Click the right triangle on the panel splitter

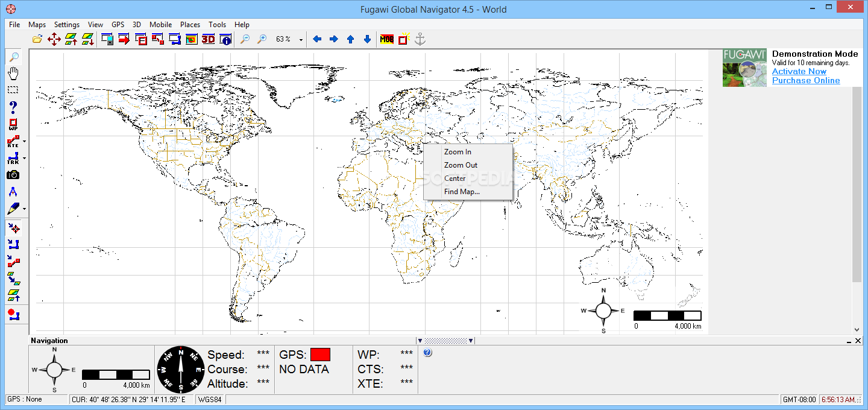(x=471, y=341)
